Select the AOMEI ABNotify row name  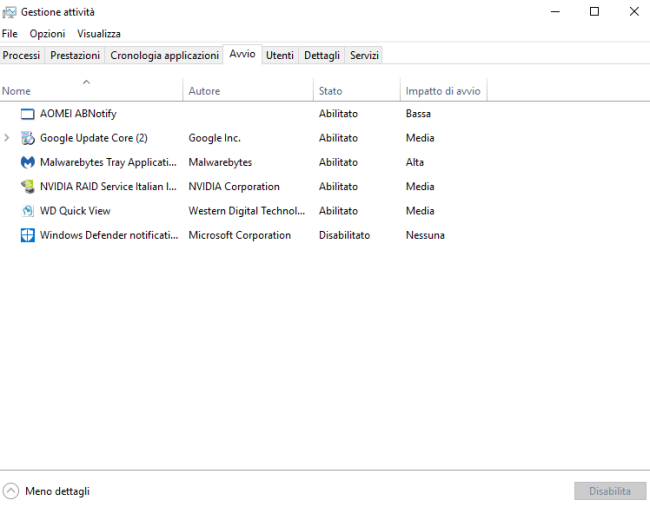78,114
